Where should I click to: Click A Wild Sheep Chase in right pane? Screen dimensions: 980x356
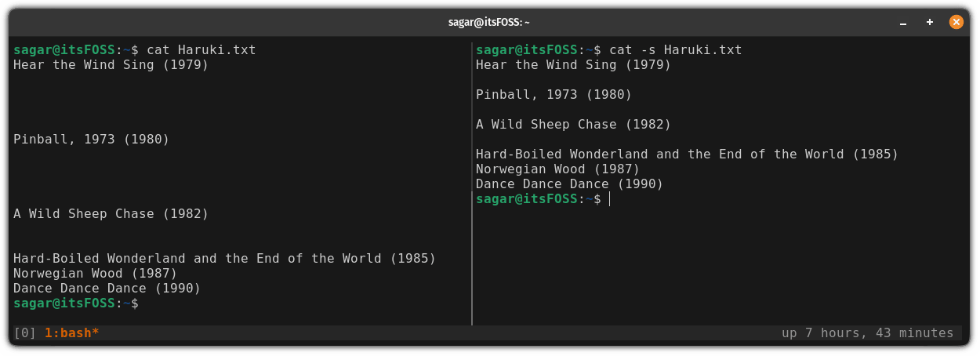573,125
